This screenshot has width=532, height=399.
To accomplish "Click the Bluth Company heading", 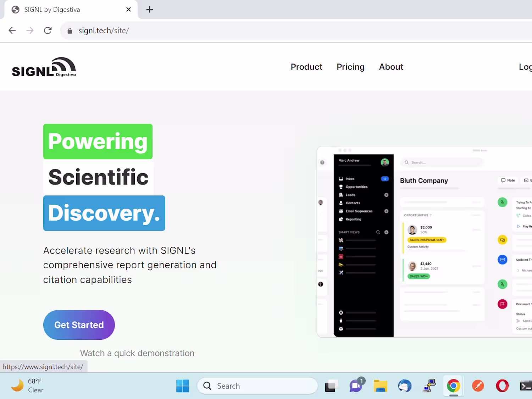I will coord(424,181).
